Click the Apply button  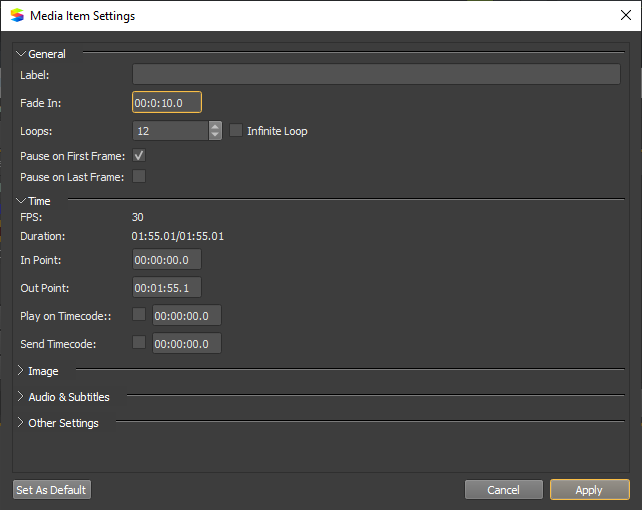[590, 490]
